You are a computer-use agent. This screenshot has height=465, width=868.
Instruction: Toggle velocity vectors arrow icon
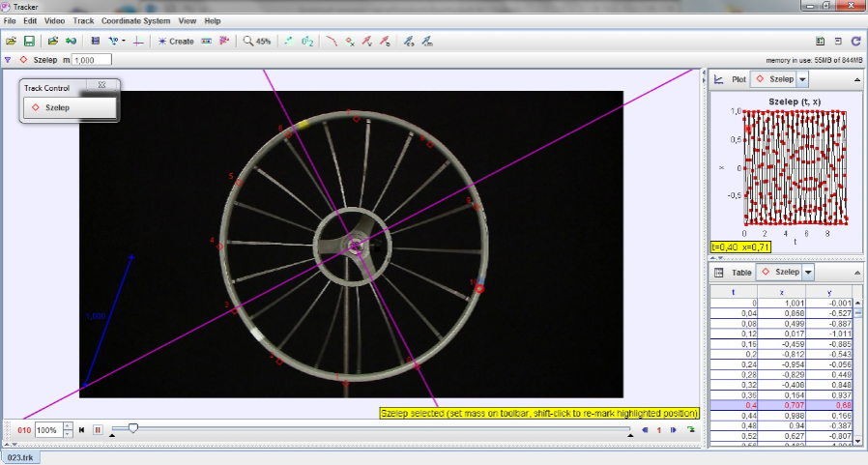tap(367, 41)
